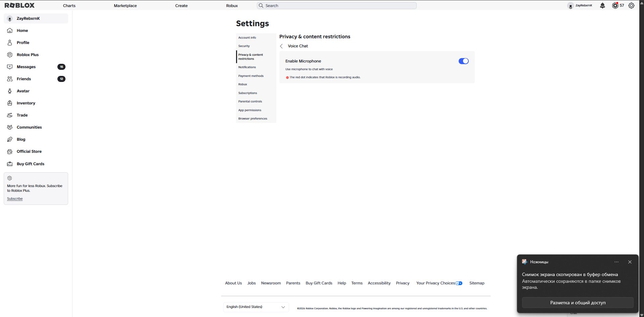Screen dimensions: 644x317
Task: Click ZayRebxrnK avatar in the sidebar
Action: 10,19
